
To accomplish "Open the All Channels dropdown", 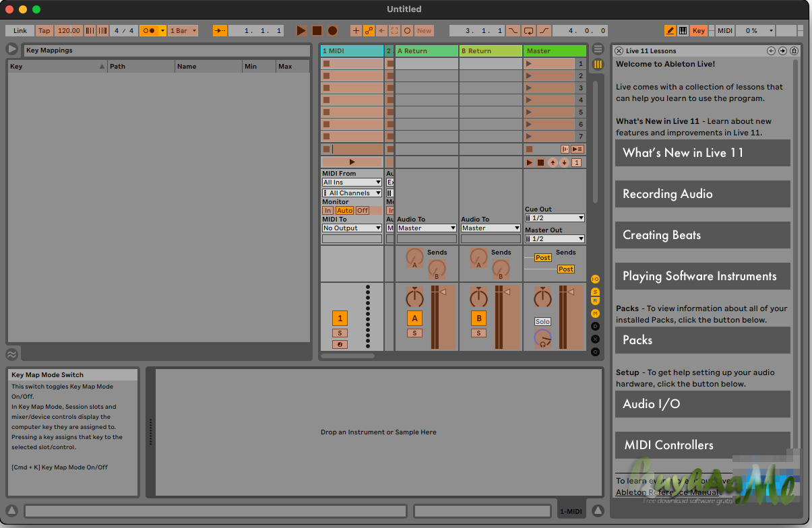I will click(x=352, y=193).
